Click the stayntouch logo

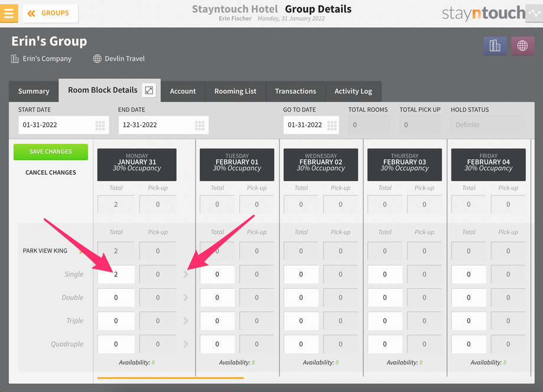[483, 13]
